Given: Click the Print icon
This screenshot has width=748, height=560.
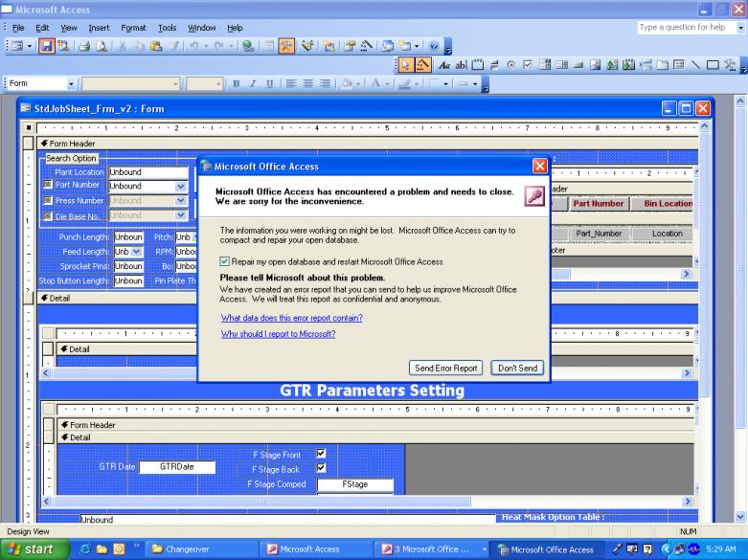Looking at the screenshot, I should pyautogui.click(x=85, y=46).
